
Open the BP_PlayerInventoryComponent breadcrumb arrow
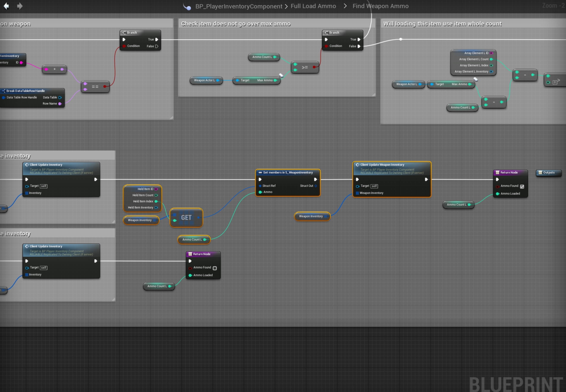tap(286, 6)
